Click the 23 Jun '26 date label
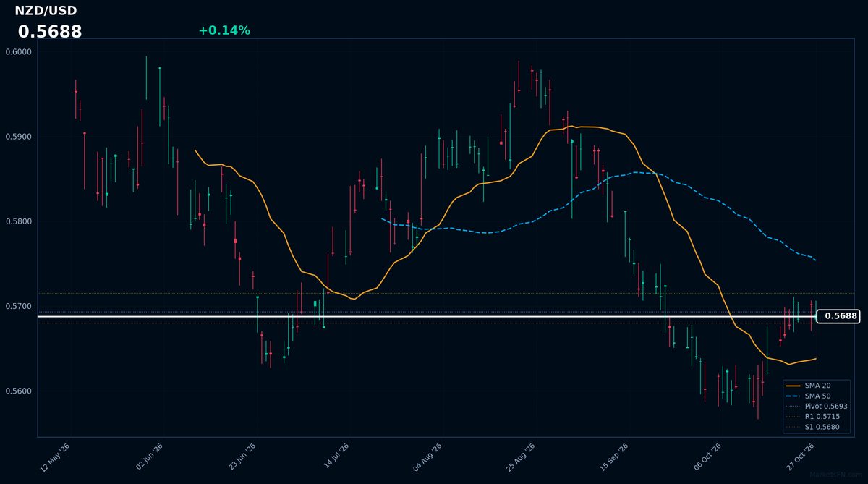This screenshot has width=868, height=484. pyautogui.click(x=242, y=458)
